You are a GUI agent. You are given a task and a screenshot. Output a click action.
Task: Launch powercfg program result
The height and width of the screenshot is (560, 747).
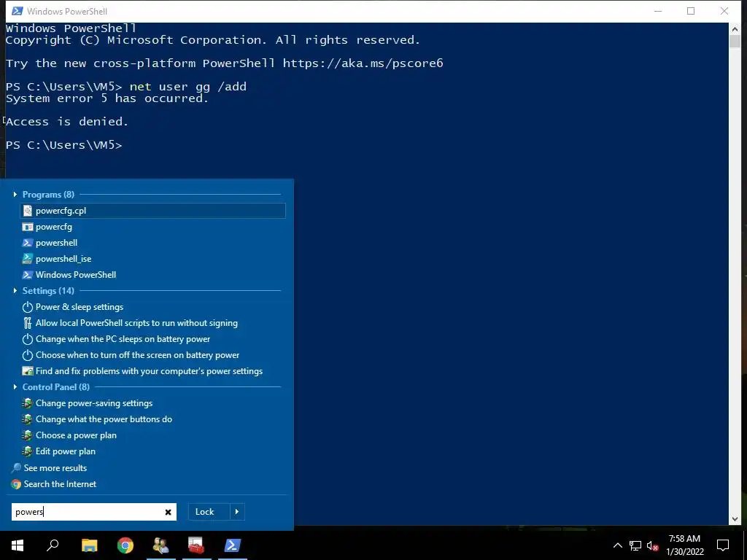pyautogui.click(x=54, y=227)
